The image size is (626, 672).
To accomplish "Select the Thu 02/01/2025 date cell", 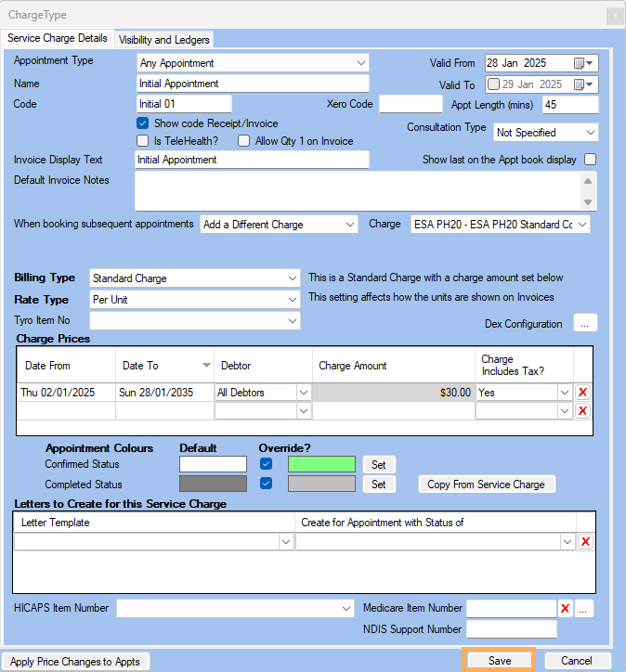I will pos(67,392).
